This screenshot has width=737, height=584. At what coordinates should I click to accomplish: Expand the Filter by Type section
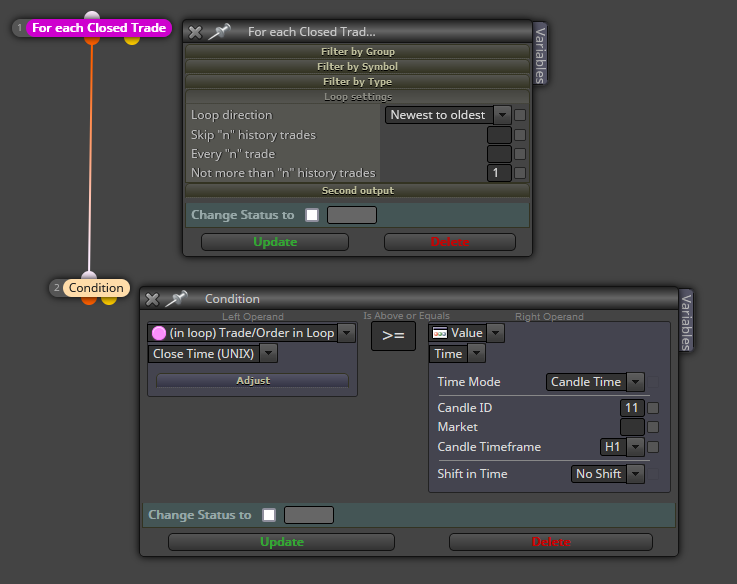[358, 81]
